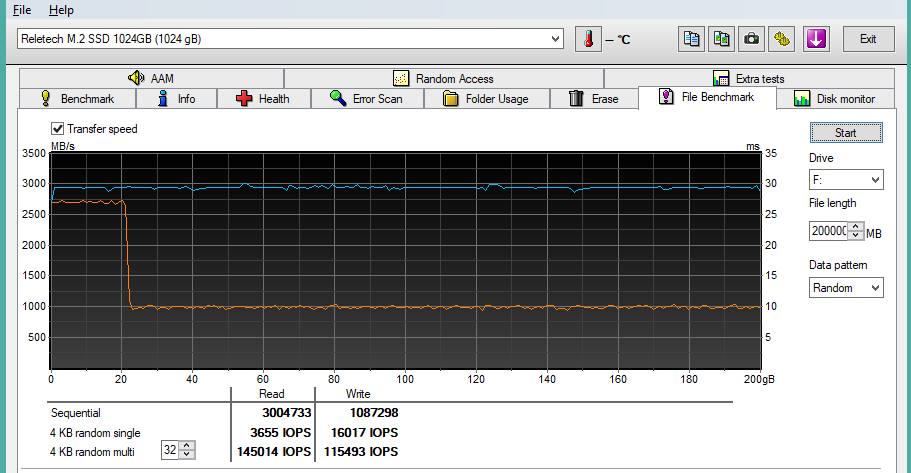This screenshot has width=911, height=473.
Task: Click the copy text to clipboard icon
Action: [x=691, y=40]
